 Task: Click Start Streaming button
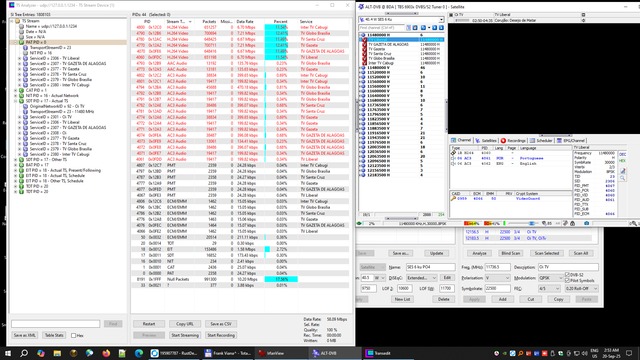tap(185, 335)
